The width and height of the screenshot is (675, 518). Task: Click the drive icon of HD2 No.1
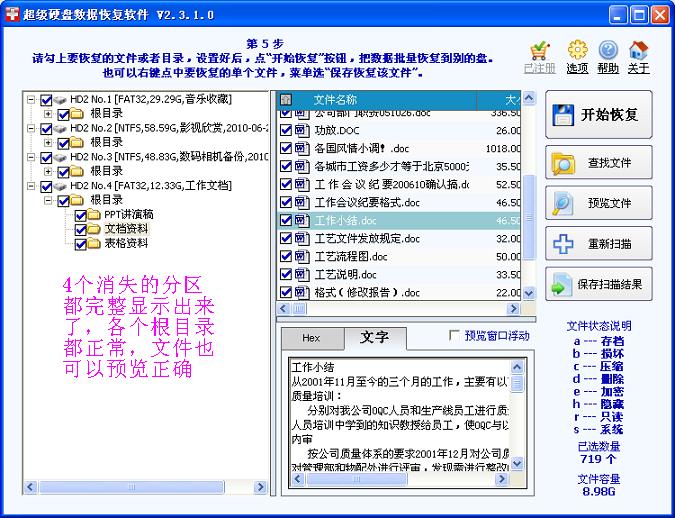(x=60, y=100)
